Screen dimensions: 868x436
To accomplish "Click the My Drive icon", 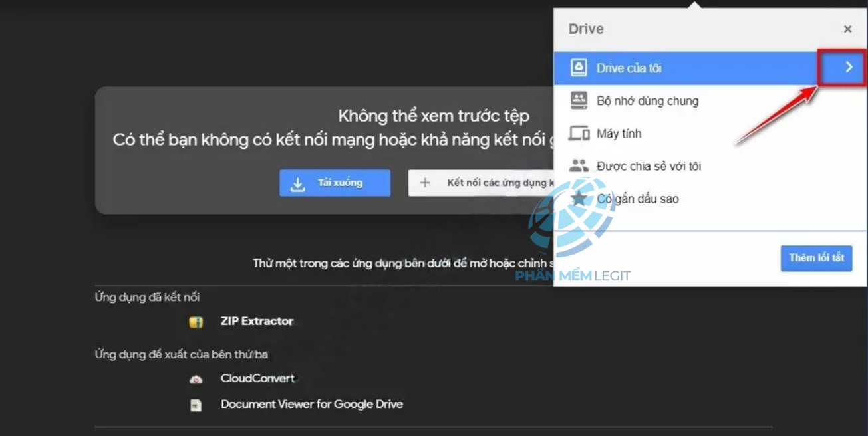I will tap(579, 68).
